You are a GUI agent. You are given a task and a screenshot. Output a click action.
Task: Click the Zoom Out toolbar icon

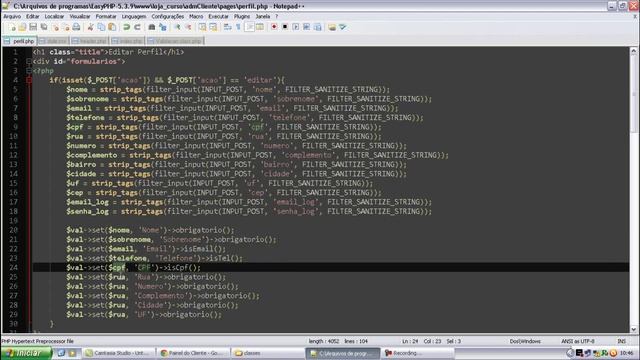pos(188,27)
